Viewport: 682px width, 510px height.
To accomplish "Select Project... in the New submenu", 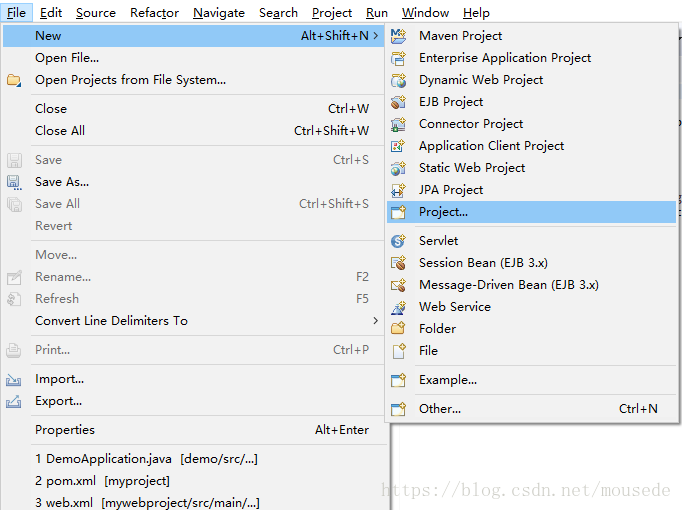I will click(443, 212).
